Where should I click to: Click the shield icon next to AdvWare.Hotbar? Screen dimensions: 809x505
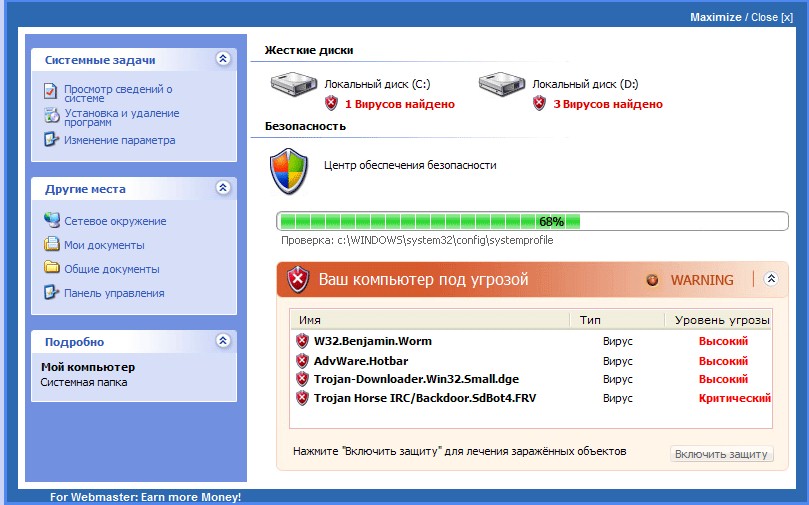(302, 361)
